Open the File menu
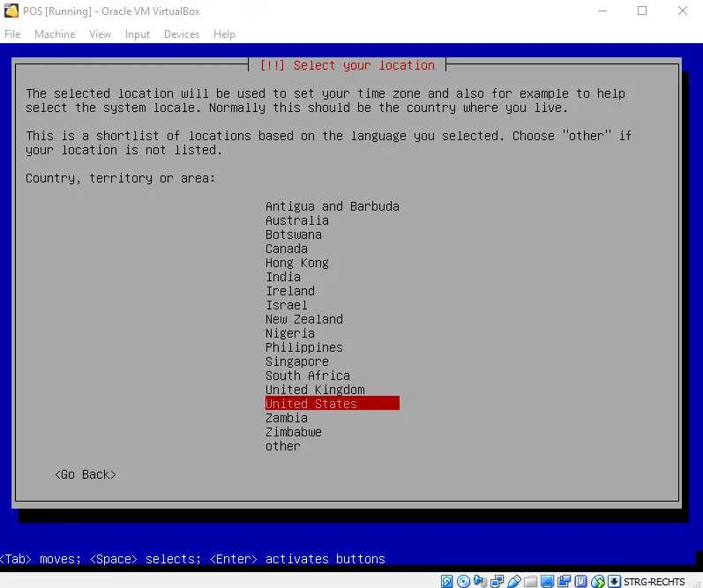 pos(12,33)
